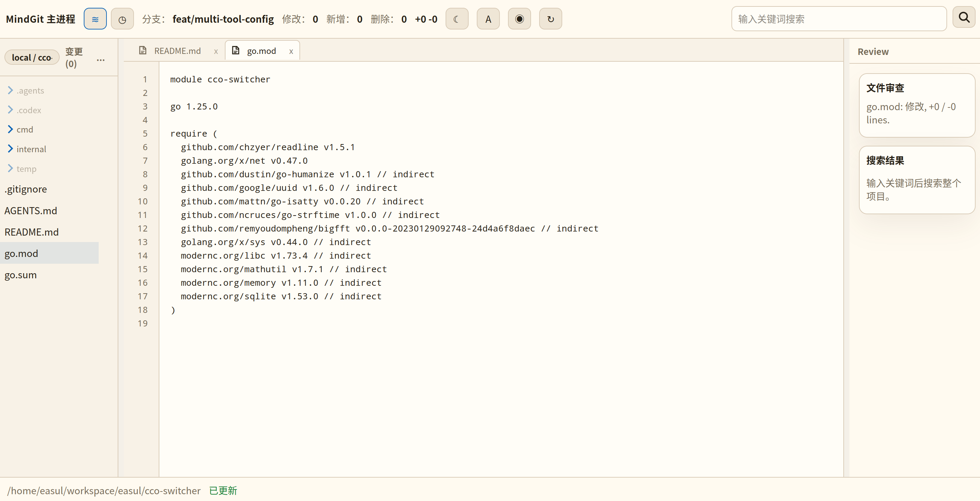
Task: Click the refresh arrow icon
Action: click(x=550, y=19)
